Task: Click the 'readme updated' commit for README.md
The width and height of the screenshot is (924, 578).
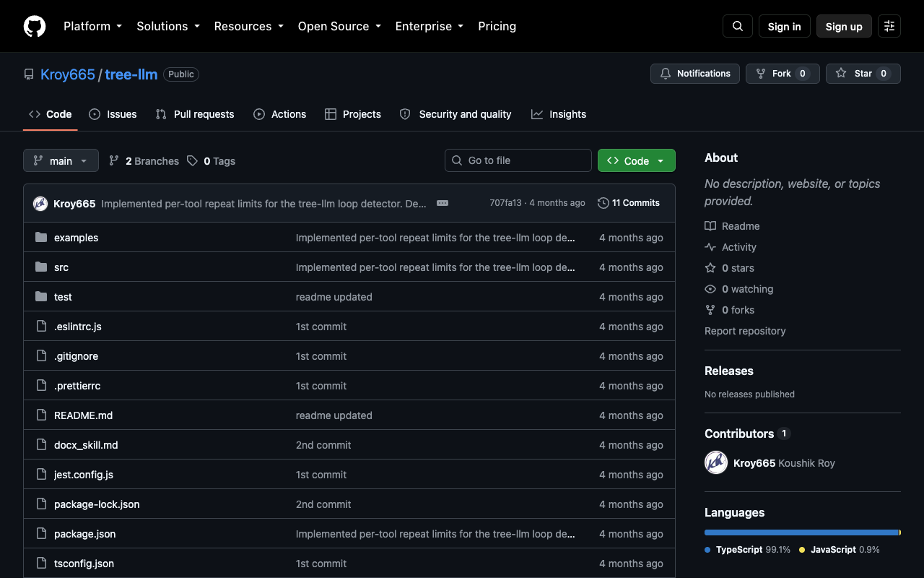Action: point(334,415)
